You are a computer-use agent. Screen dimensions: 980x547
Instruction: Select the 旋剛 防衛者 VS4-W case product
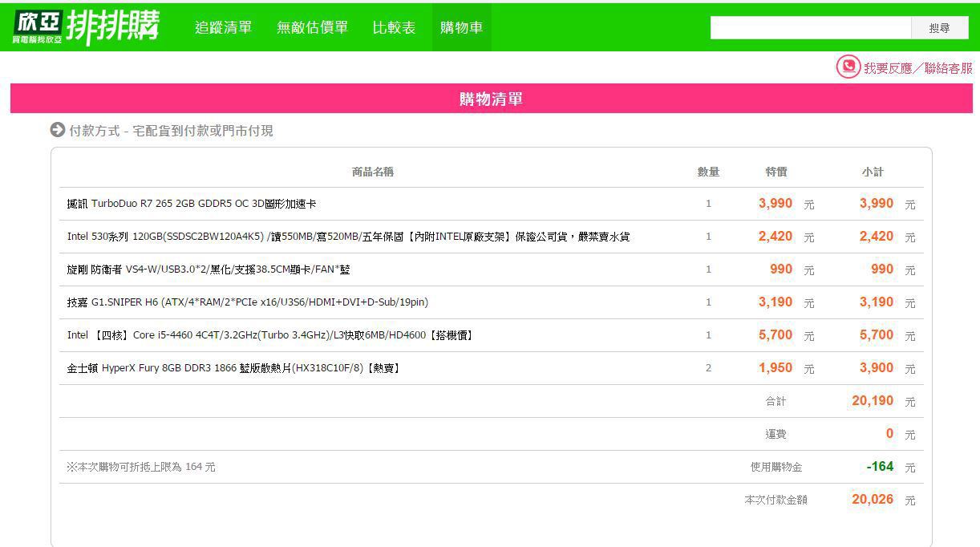coord(209,269)
